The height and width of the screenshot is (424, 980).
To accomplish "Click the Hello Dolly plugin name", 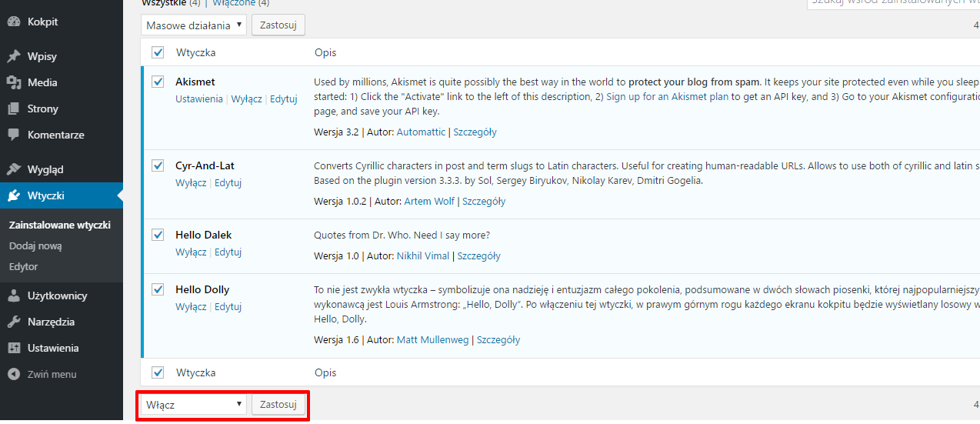I will 202,290.
